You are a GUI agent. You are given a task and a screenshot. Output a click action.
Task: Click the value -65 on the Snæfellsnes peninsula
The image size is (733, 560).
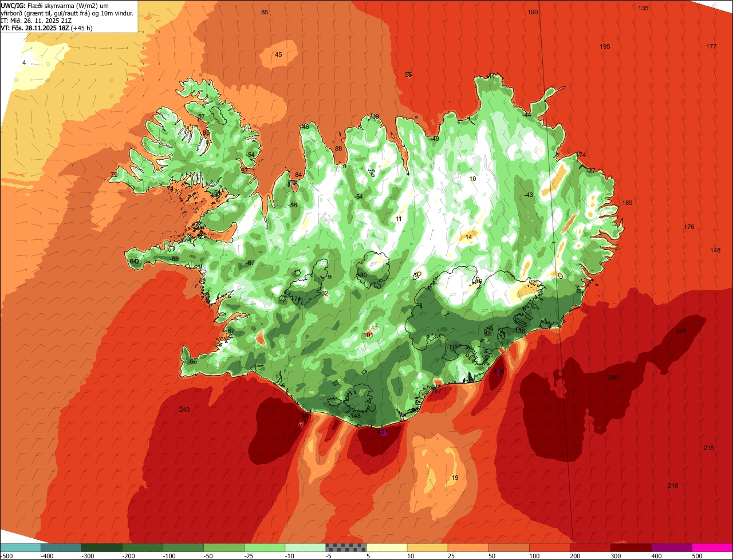[174, 259]
